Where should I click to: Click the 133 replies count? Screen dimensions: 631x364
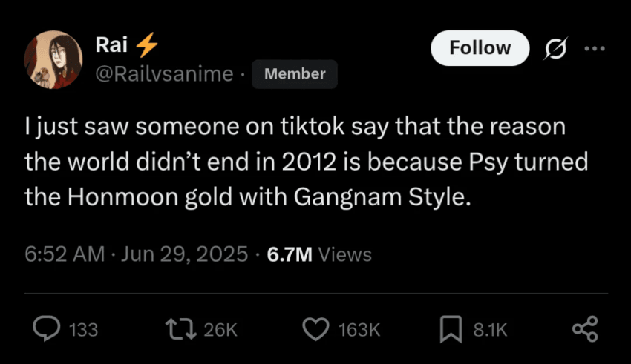pos(84,330)
